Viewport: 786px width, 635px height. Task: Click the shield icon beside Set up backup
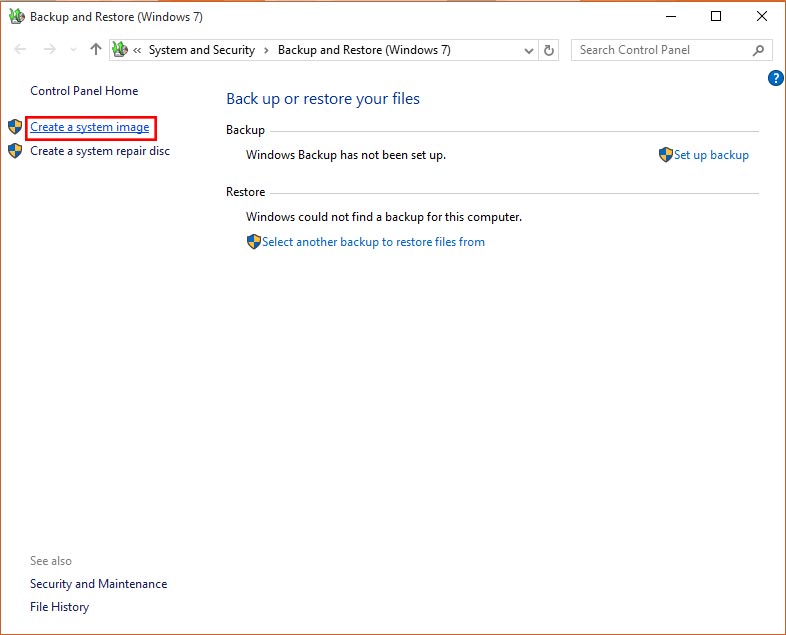(x=665, y=155)
